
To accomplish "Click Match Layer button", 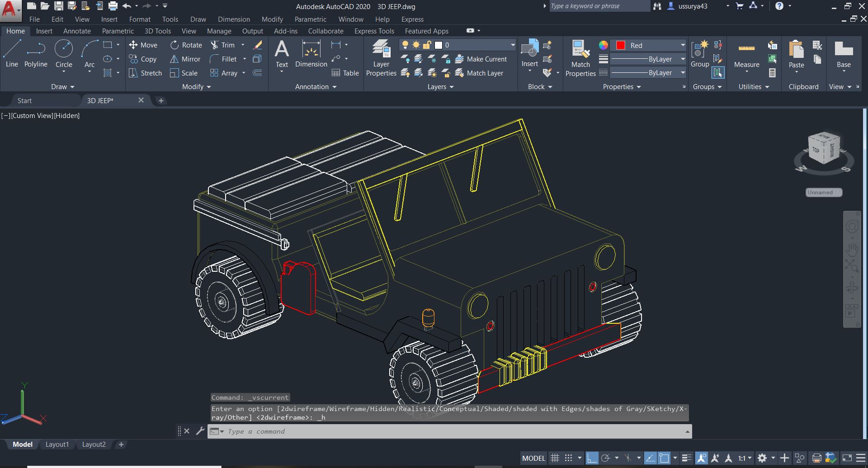I will pos(479,73).
